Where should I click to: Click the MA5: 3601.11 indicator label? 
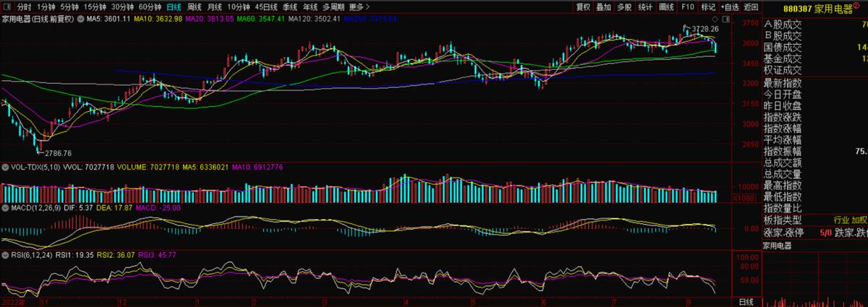(x=109, y=18)
